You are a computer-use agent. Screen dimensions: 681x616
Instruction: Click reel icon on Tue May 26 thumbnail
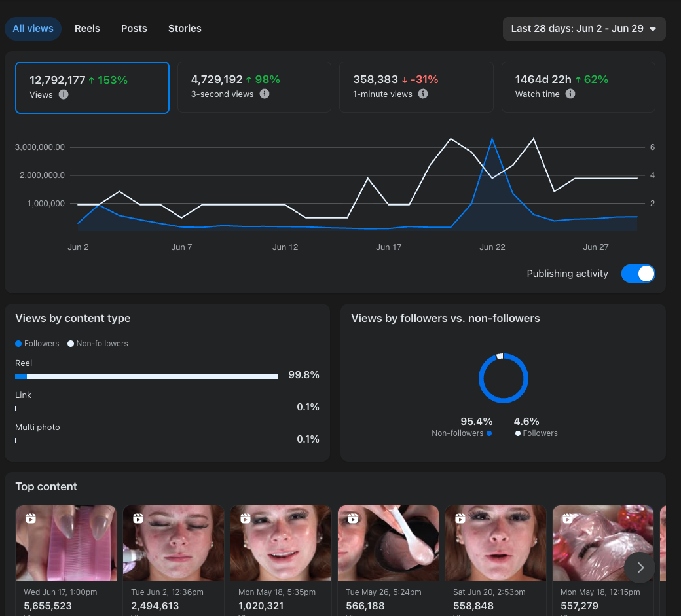[353, 518]
